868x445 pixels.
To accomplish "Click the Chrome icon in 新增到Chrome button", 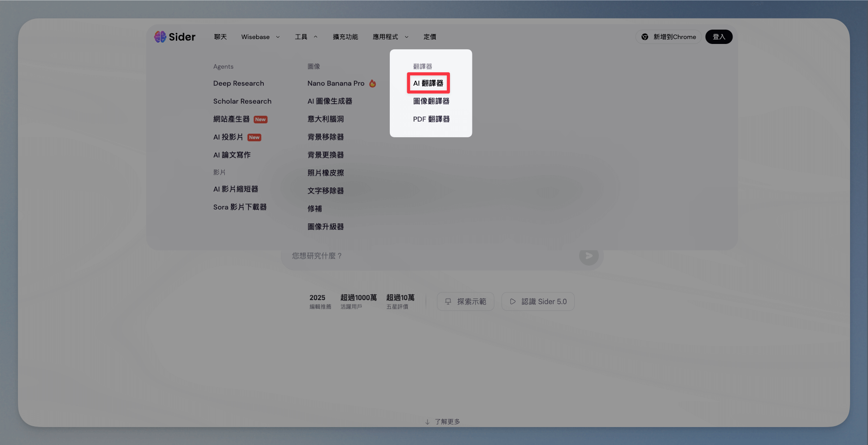I will click(x=645, y=37).
